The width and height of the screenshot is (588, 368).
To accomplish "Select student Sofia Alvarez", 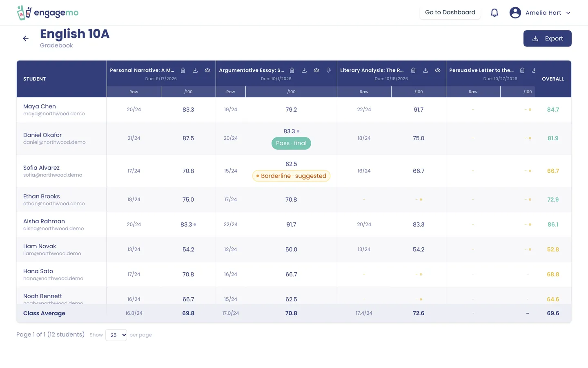I will tap(41, 168).
